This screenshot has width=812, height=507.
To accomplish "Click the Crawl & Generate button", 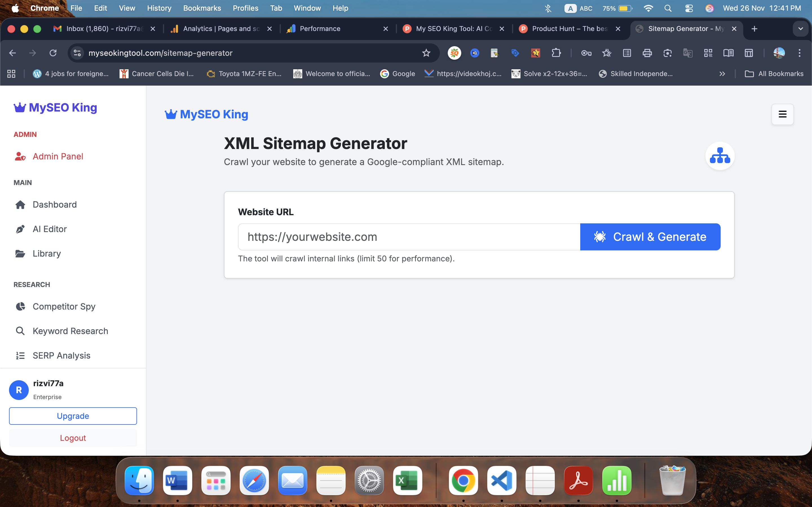I will [x=650, y=237].
